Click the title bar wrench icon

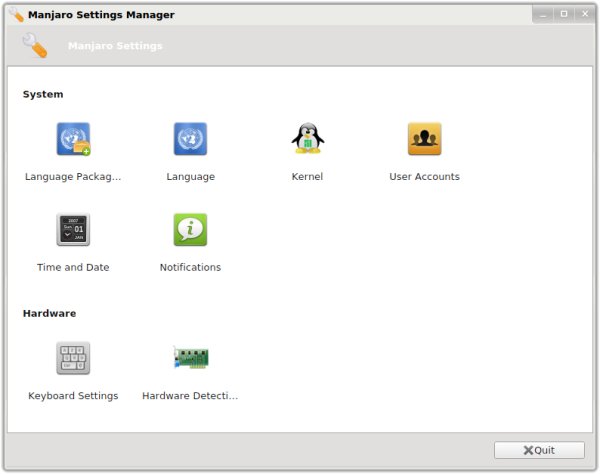pyautogui.click(x=16, y=15)
